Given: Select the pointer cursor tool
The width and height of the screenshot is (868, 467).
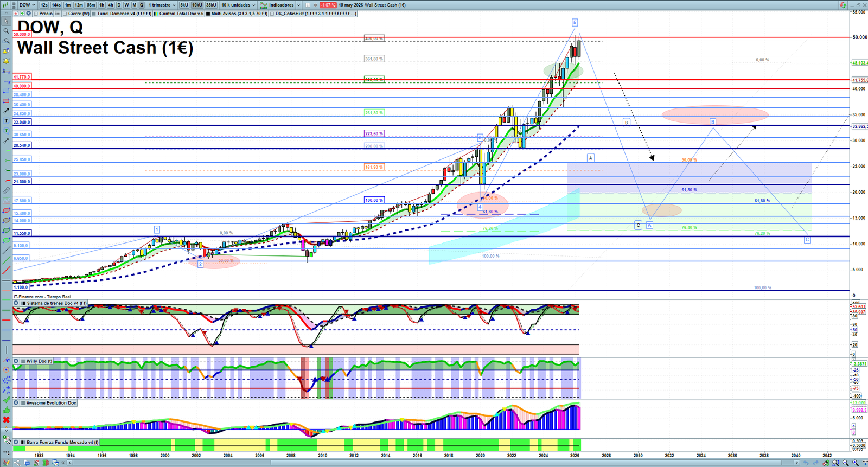Looking at the screenshot, I should [x=7, y=21].
